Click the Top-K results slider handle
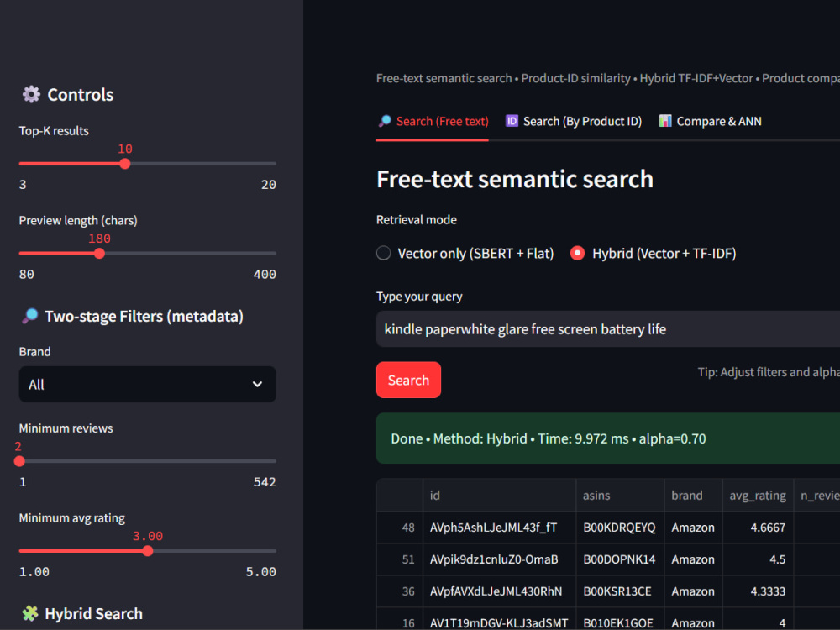Image resolution: width=840 pixels, height=630 pixels. point(125,164)
